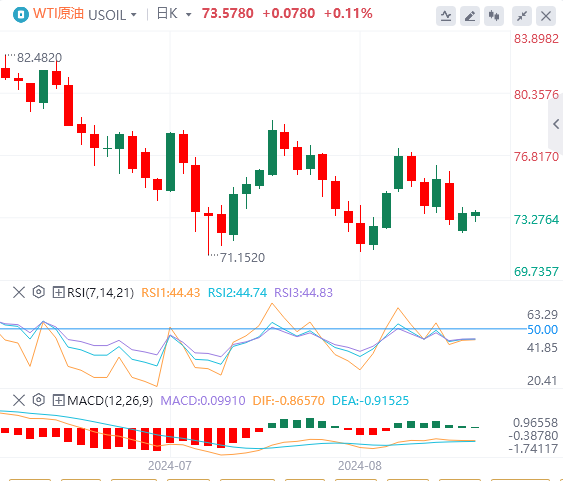The image size is (563, 481).
Task: Remove the RSI indicator pane
Action: tap(19, 292)
